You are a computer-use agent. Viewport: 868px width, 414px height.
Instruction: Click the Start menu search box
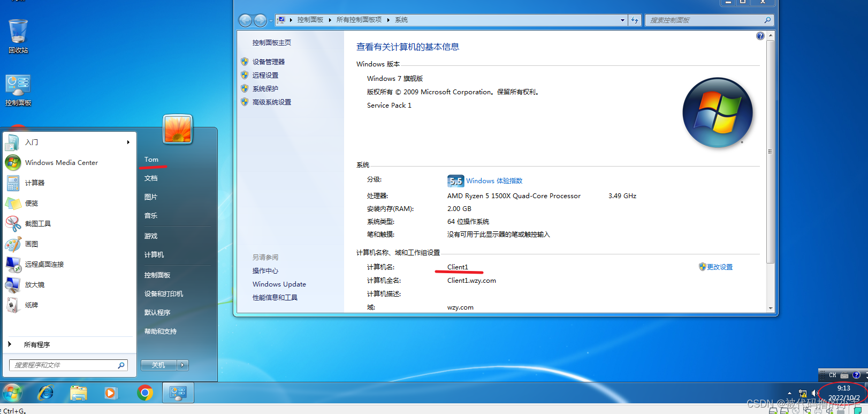pos(68,365)
